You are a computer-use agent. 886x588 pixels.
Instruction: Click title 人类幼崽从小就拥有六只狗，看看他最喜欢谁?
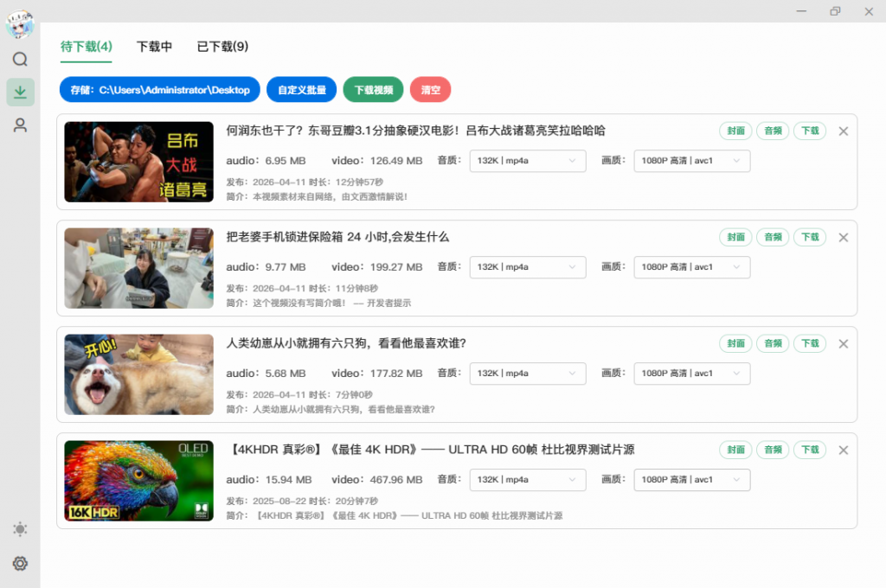346,343
